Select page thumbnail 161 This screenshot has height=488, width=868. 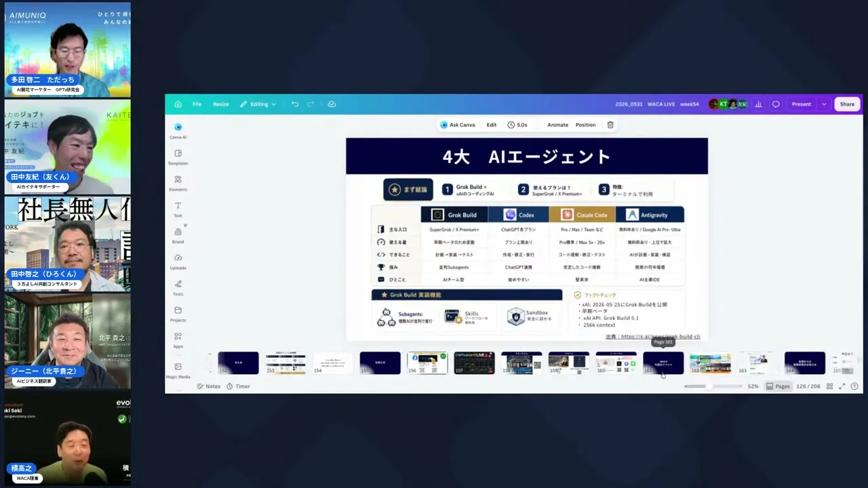pyautogui.click(x=663, y=363)
